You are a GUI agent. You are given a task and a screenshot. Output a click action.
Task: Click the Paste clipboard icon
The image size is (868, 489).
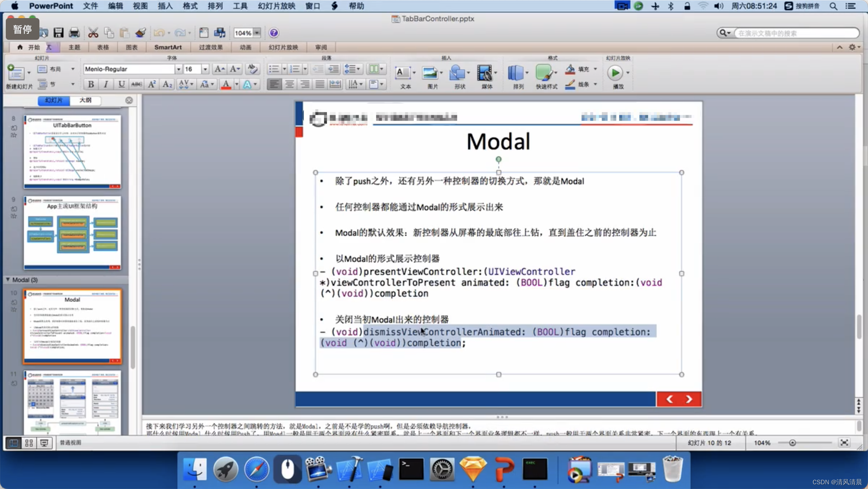coord(124,33)
